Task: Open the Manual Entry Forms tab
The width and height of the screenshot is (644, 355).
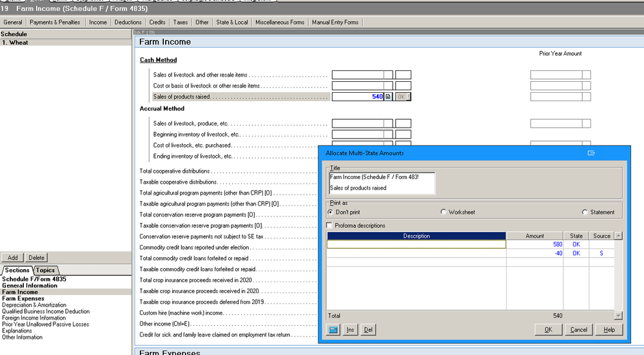Action: click(x=335, y=22)
